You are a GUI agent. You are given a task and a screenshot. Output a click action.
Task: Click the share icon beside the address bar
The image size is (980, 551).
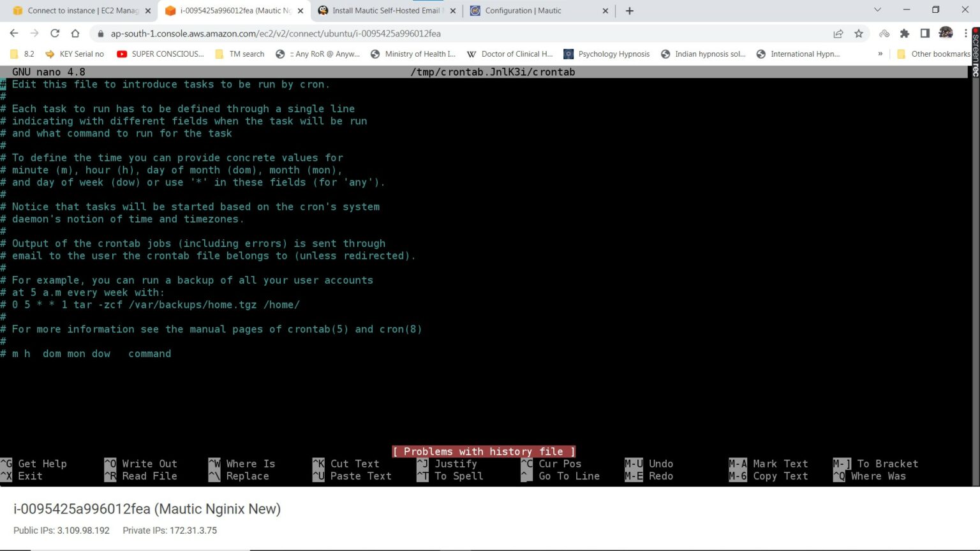click(x=838, y=33)
